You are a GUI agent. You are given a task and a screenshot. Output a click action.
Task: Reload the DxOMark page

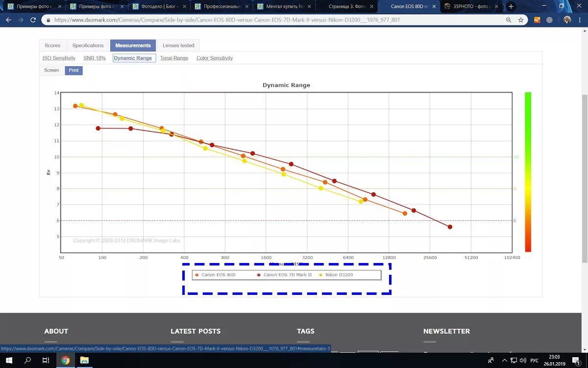pyautogui.click(x=33, y=20)
